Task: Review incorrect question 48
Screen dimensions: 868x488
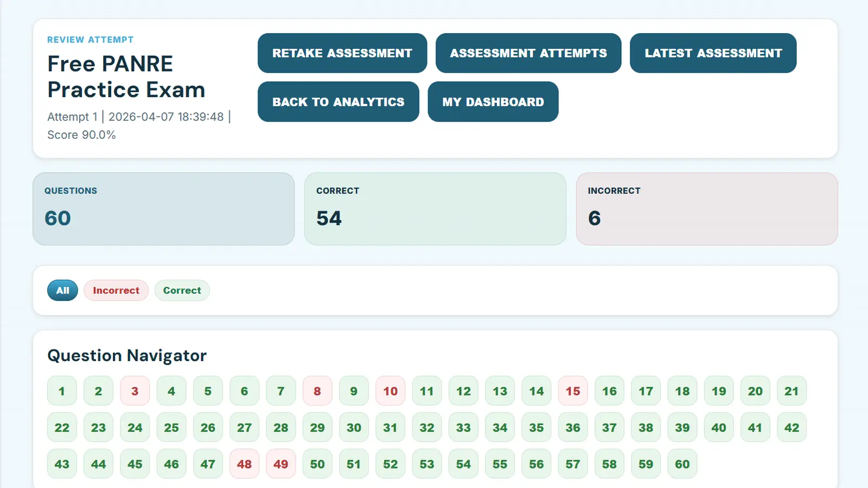Action: (x=244, y=464)
